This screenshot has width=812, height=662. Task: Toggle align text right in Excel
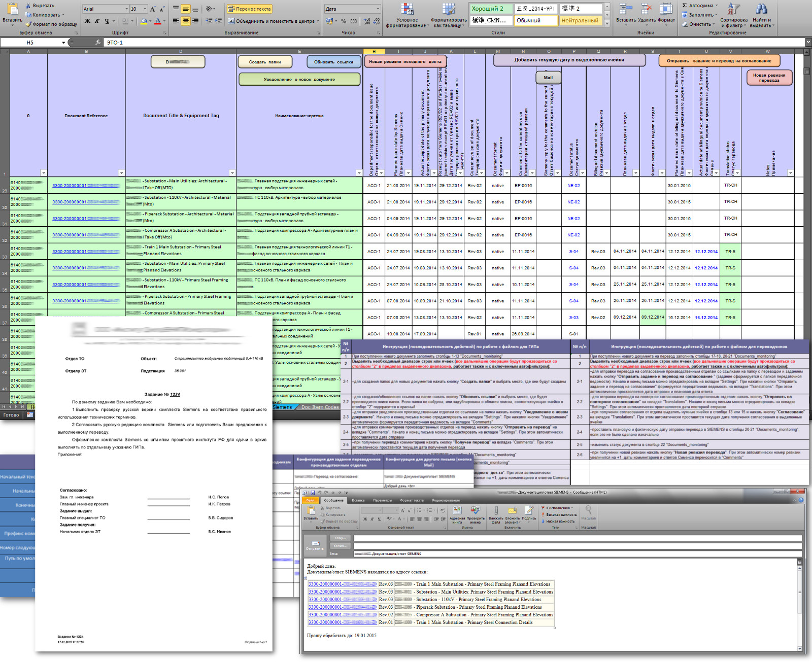(195, 21)
